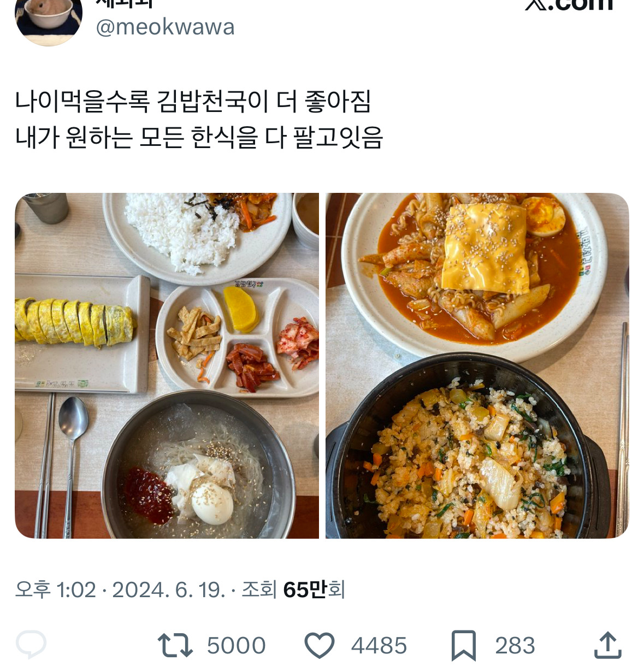
Task: Click the x.com logo watermark
Action: [x=569, y=4]
